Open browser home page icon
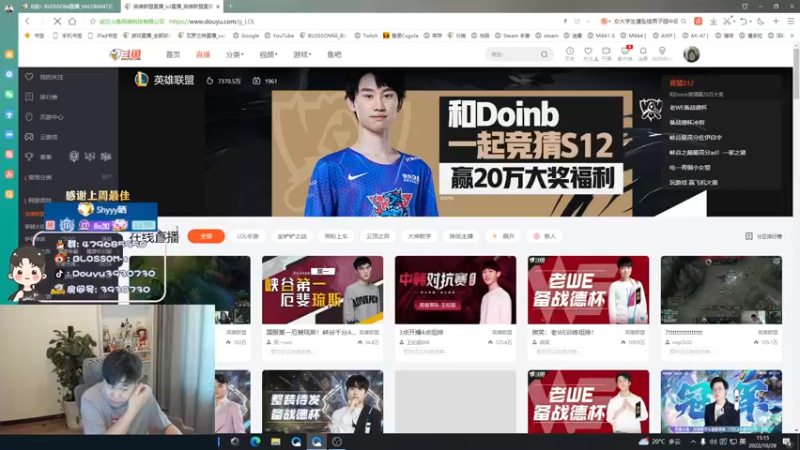The image size is (800, 450). (x=72, y=21)
